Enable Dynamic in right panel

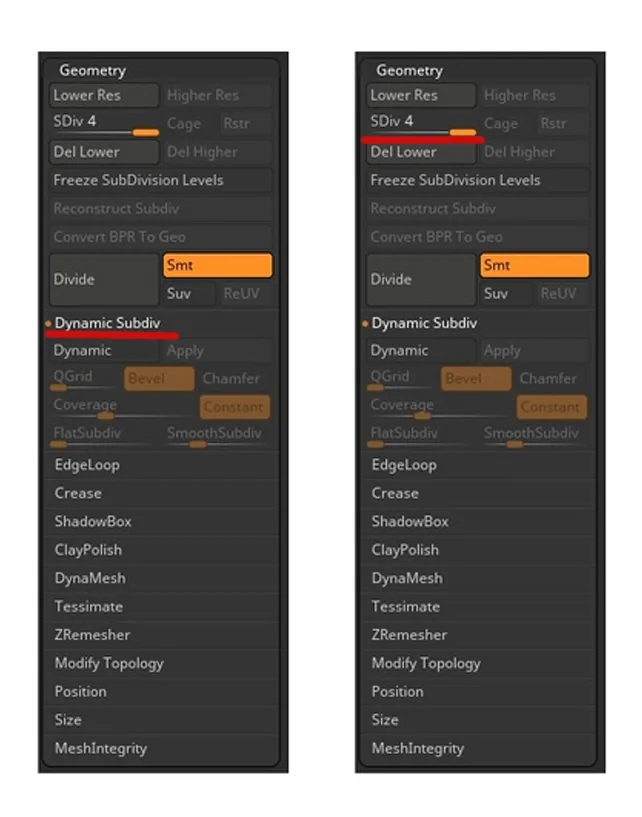click(x=421, y=351)
